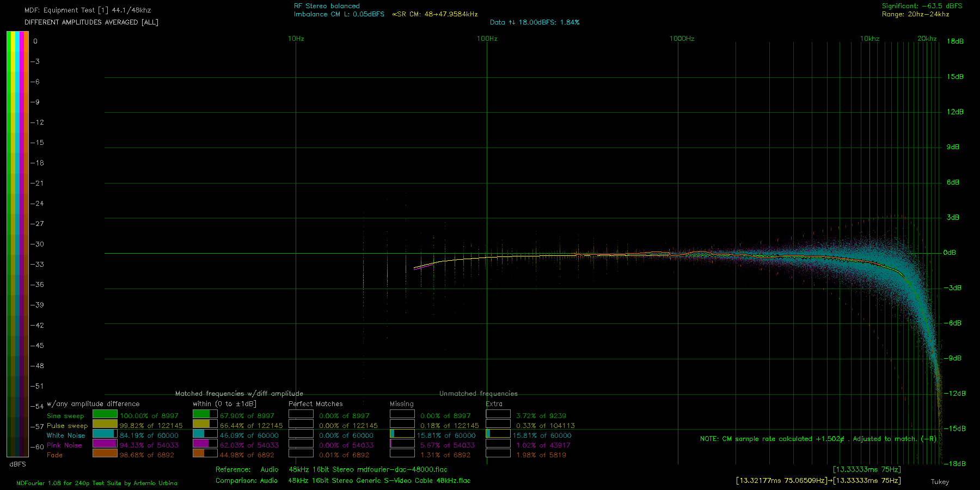Screen dimensions: 980x490
Task: Click the green Sine sweep any-difference bar
Action: point(105,414)
